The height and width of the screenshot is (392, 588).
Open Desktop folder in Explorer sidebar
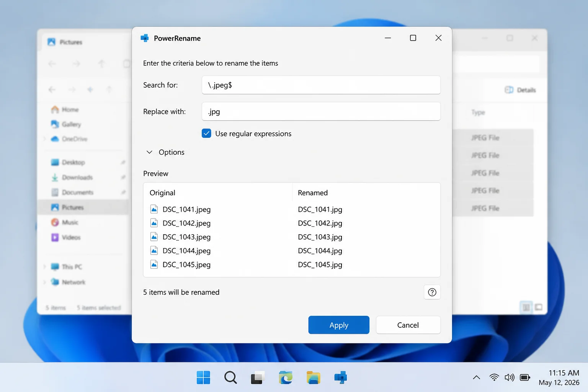[x=68, y=162]
